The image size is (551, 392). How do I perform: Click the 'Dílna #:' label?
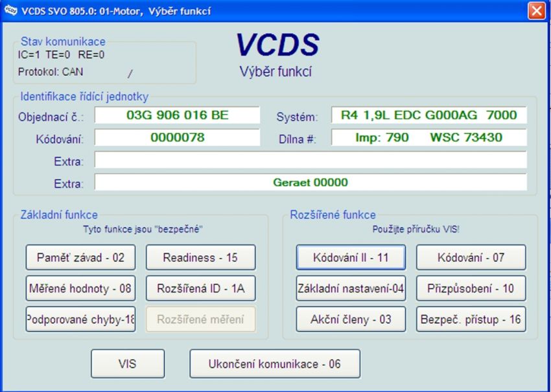coord(298,139)
